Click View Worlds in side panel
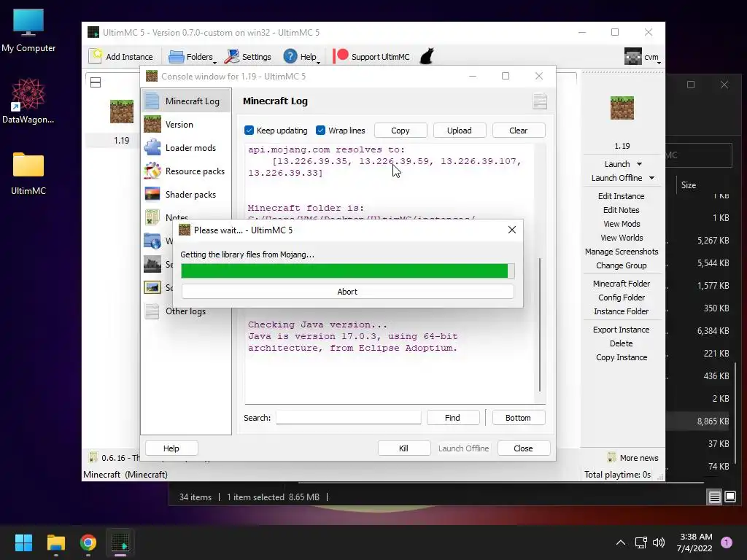Image resolution: width=747 pixels, height=560 pixels. click(622, 237)
